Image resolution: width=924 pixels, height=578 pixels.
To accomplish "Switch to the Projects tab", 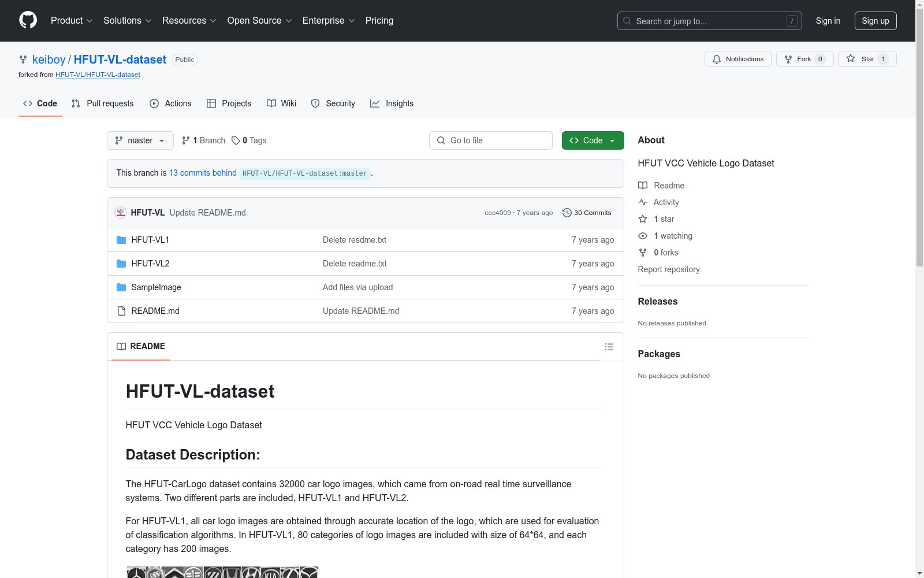I will tap(229, 103).
